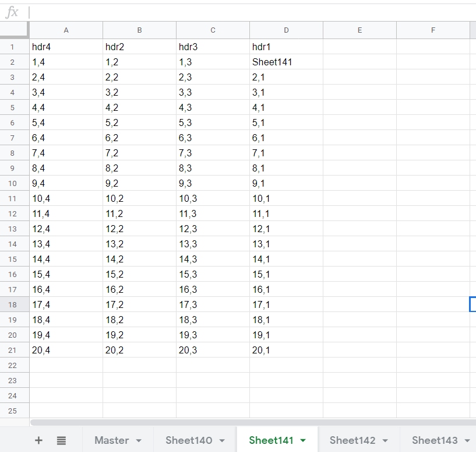476x452 pixels.
Task: Click the fx formula icon
Action: pos(12,12)
